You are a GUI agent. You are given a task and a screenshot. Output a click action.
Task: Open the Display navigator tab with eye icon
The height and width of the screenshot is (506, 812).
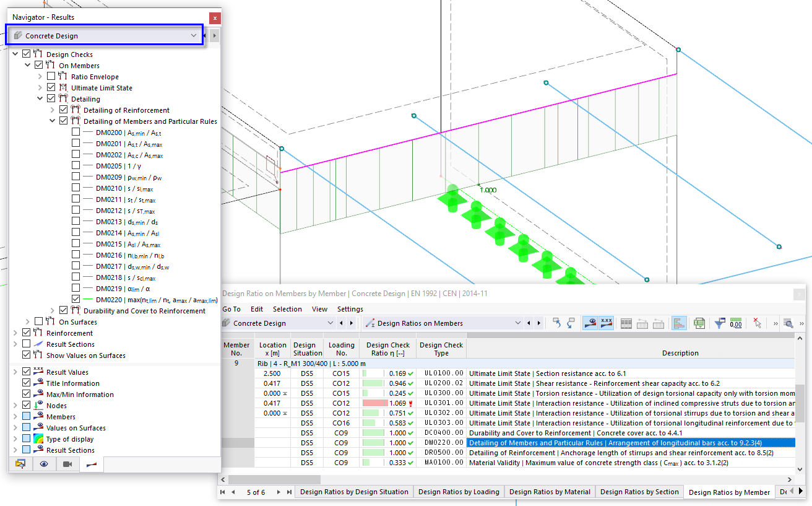pos(44,464)
